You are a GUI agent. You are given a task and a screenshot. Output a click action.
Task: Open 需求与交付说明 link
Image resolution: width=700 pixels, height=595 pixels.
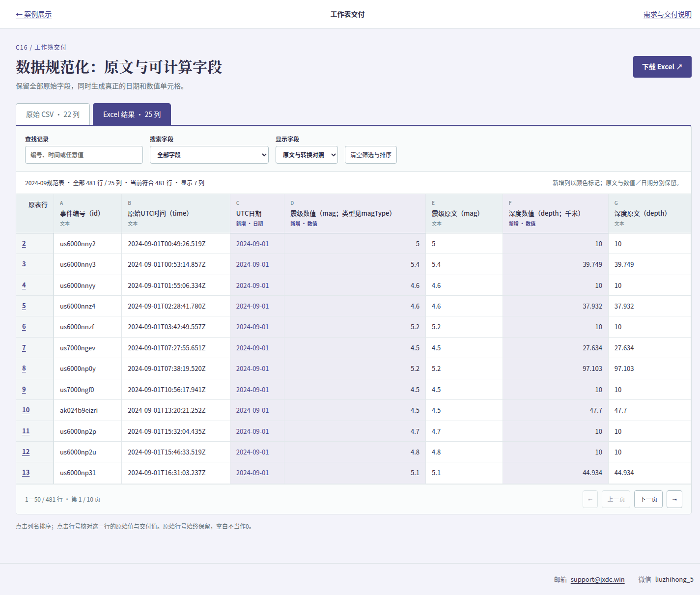(x=668, y=15)
